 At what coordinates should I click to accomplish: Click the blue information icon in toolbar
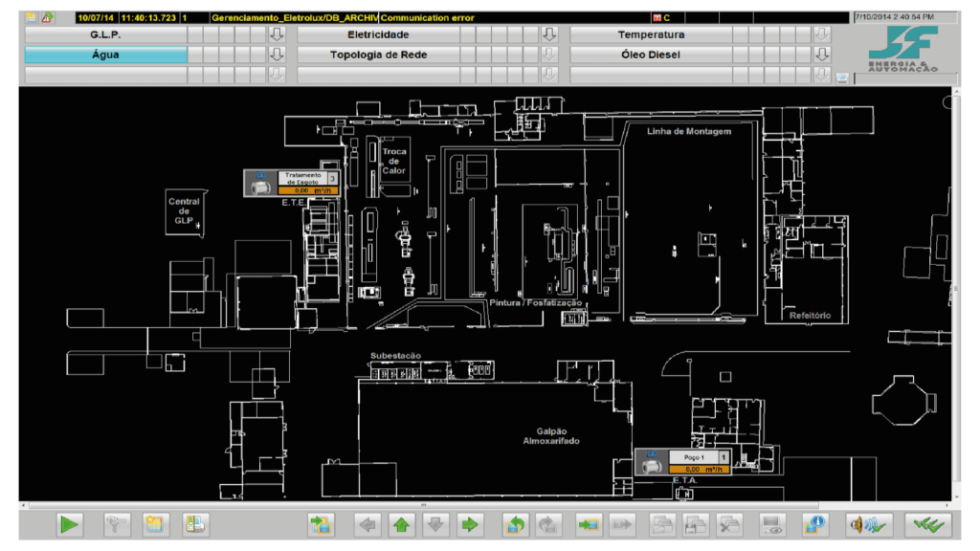click(815, 525)
